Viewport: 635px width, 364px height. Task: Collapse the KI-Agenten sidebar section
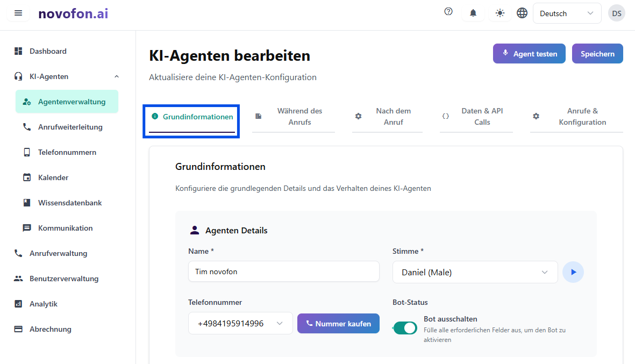tap(117, 76)
